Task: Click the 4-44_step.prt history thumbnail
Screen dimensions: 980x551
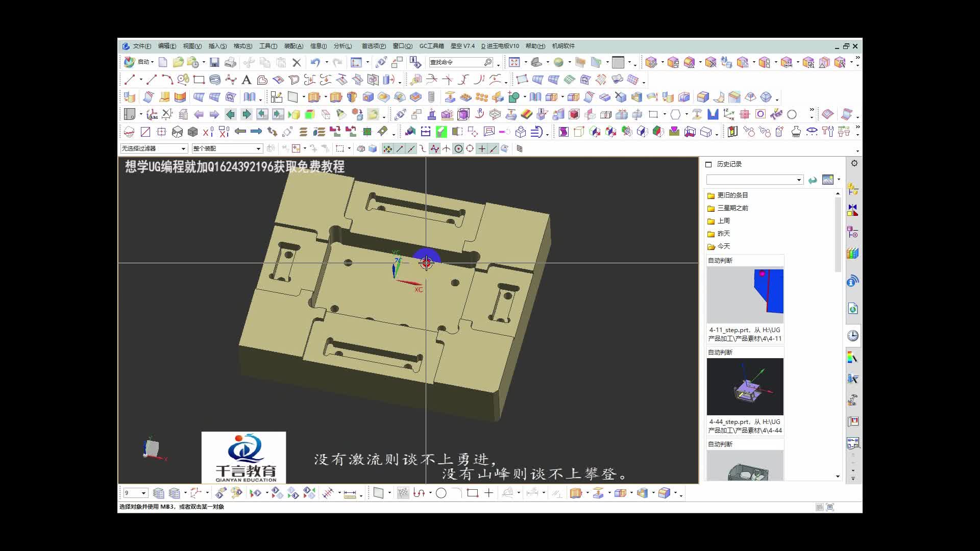Action: pos(745,387)
